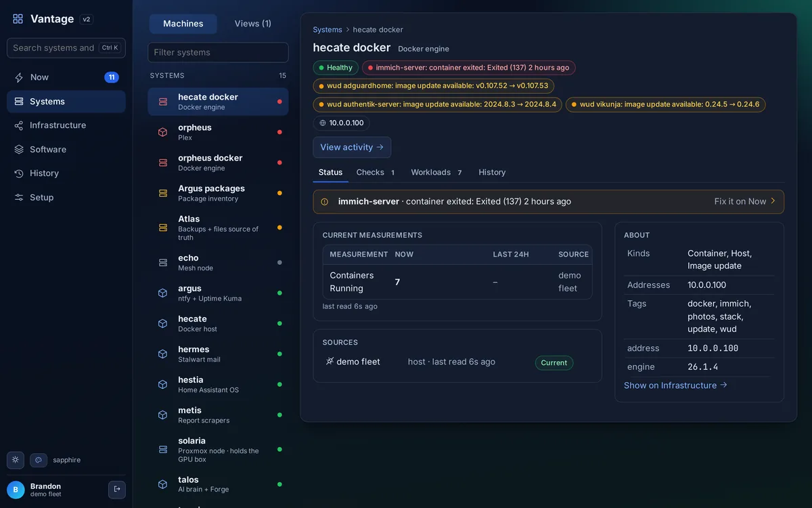The width and height of the screenshot is (812, 508).
Task: Click the cube icon beside metis
Action: click(163, 415)
